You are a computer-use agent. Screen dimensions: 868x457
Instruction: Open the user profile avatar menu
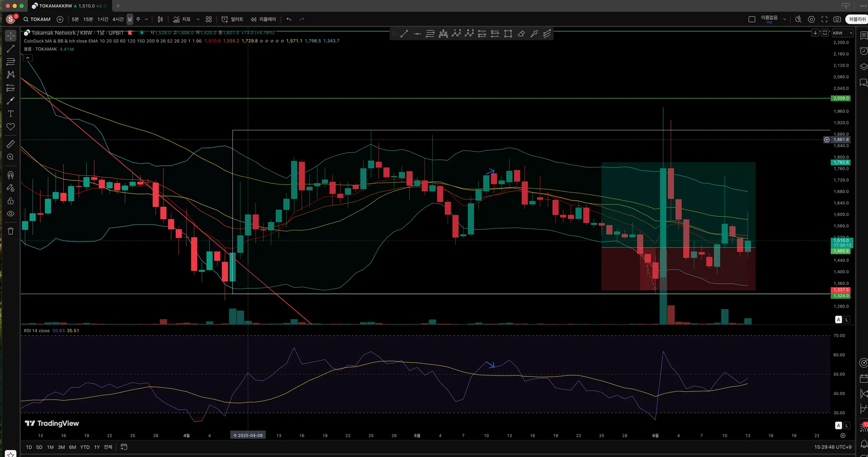(11, 19)
